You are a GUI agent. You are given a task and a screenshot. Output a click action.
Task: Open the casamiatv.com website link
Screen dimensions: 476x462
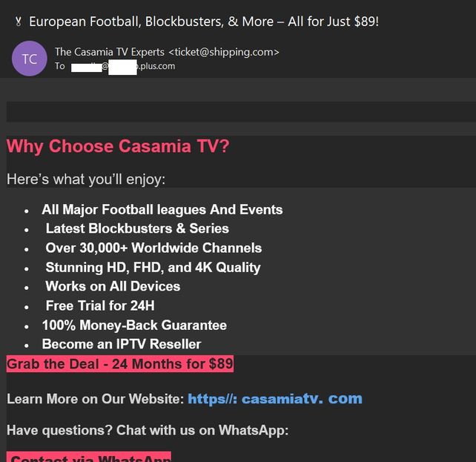(x=275, y=399)
